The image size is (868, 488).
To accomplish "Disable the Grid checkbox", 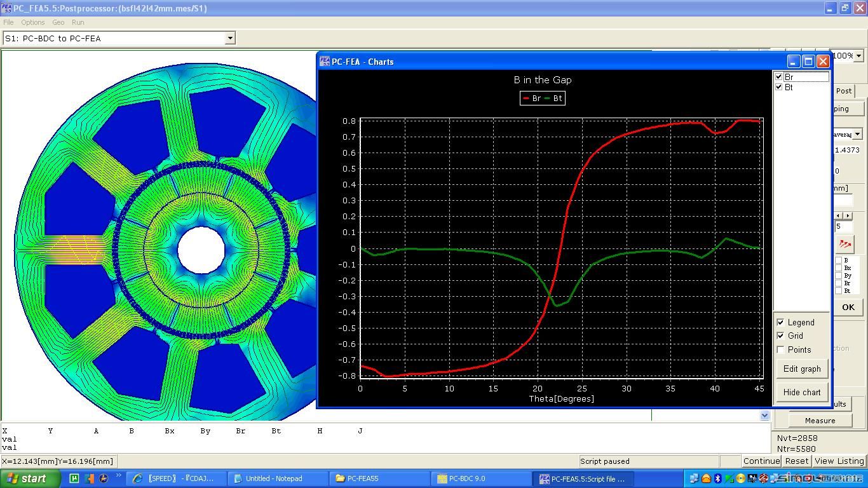I will click(x=780, y=335).
